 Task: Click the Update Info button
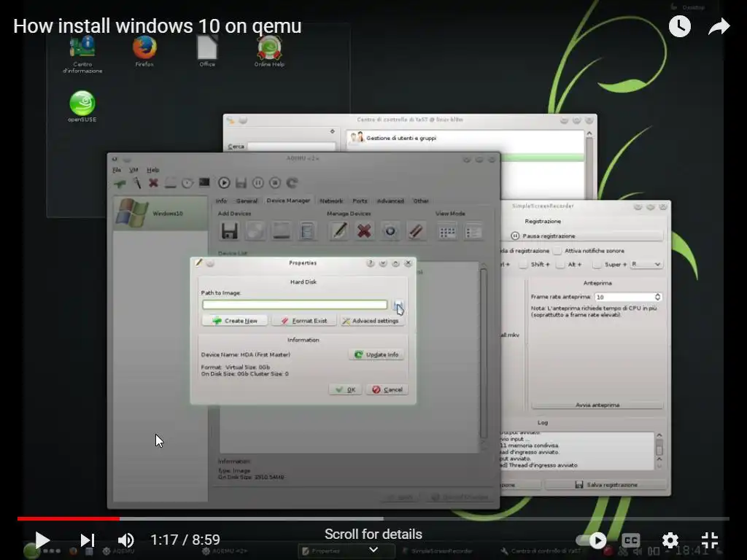click(x=376, y=355)
